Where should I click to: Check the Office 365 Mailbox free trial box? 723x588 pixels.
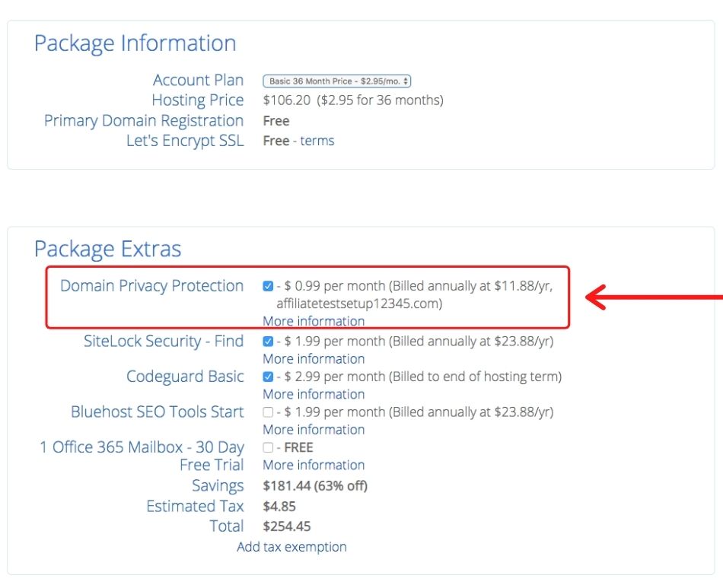coord(268,447)
